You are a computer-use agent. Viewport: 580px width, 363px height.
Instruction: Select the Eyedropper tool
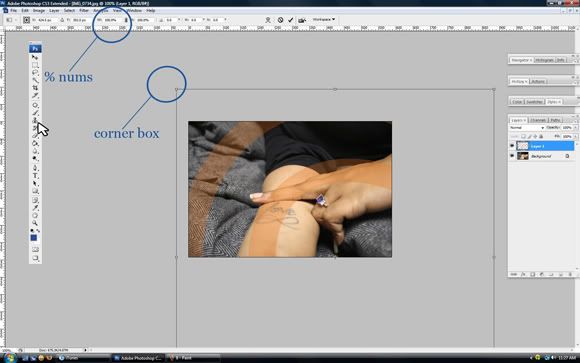coord(35,208)
